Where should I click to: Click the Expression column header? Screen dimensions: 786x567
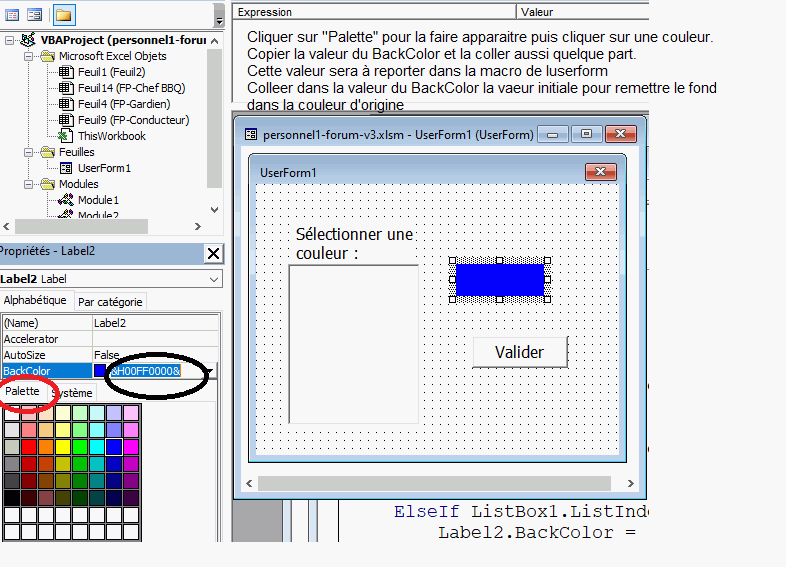click(374, 12)
